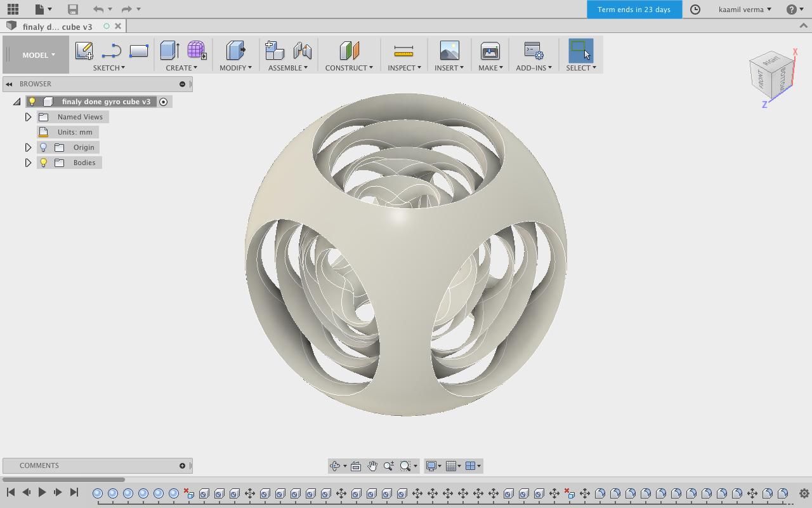Open the CONSTRUCT menu
The height and width of the screenshot is (508, 812).
(349, 68)
